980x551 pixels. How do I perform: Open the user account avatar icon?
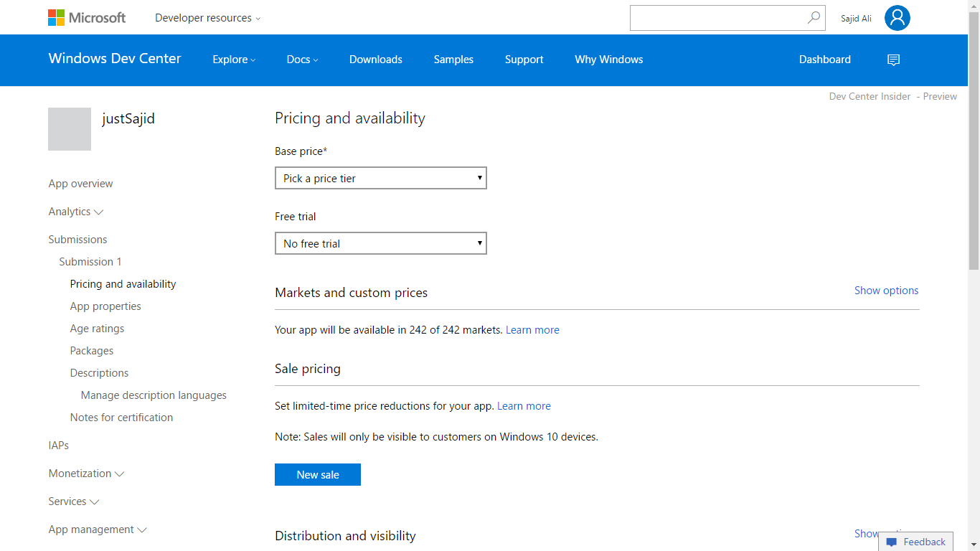point(897,18)
